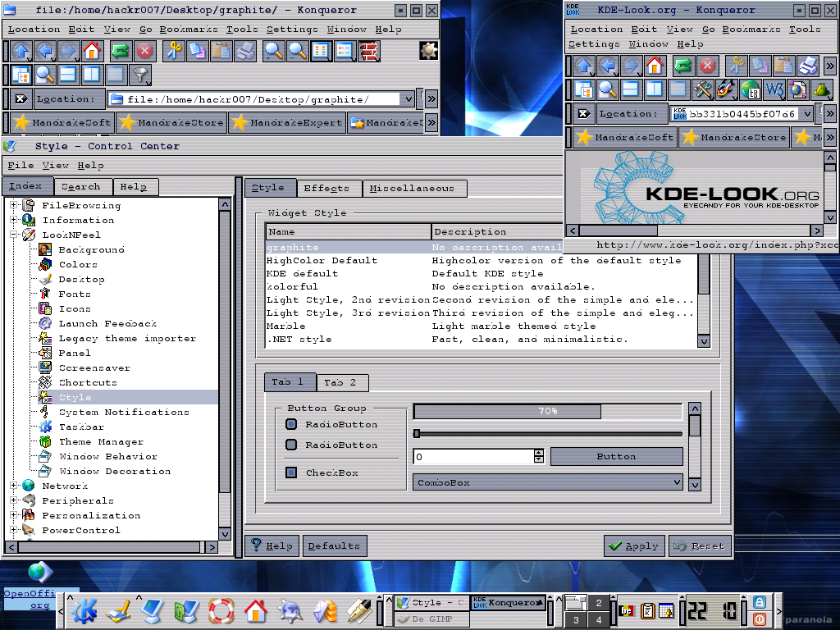Viewport: 840px width, 630px height.
Task: Click the spinbox number field showing 0
Action: (473, 456)
